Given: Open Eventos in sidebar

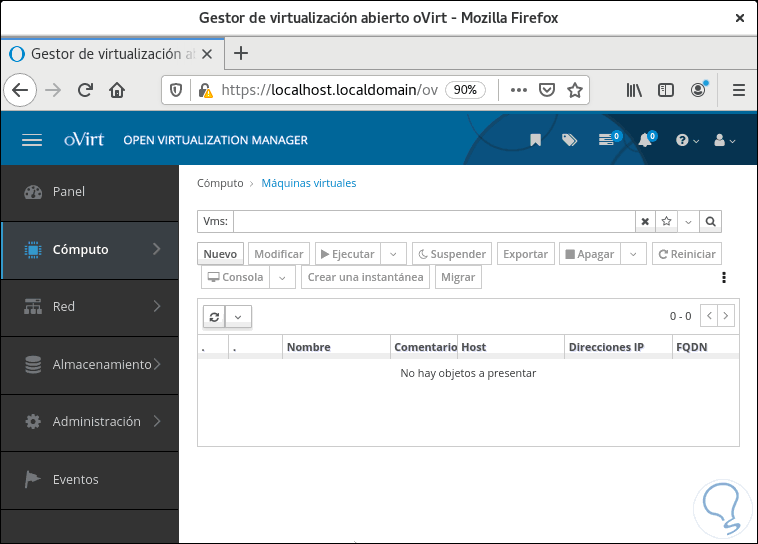Looking at the screenshot, I should [x=90, y=480].
